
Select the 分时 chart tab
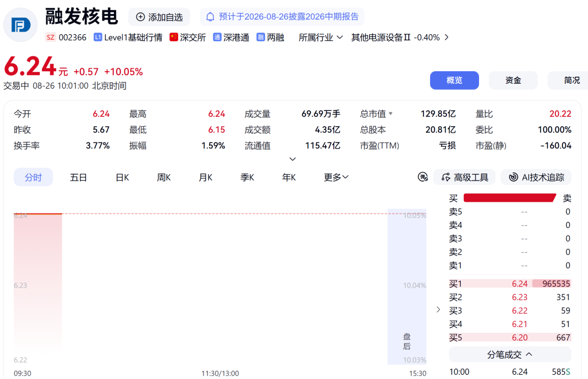33,177
